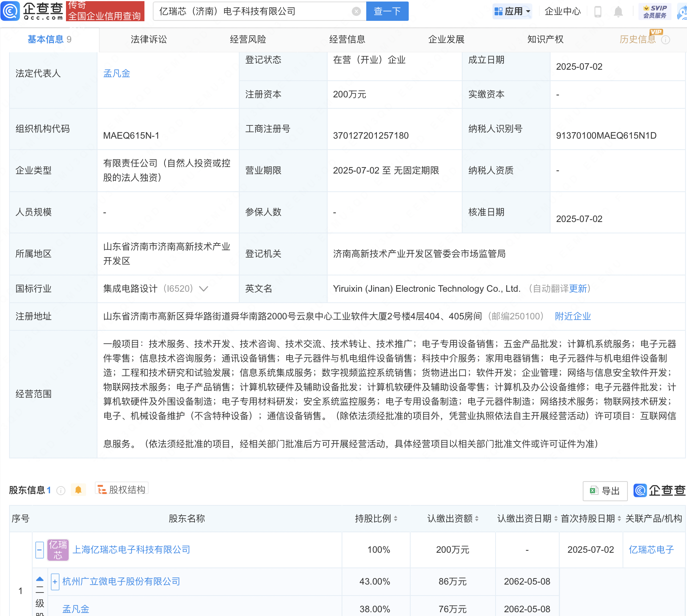
Task: Click the Qichacha watermark logo beside 导出
Action: click(659, 491)
